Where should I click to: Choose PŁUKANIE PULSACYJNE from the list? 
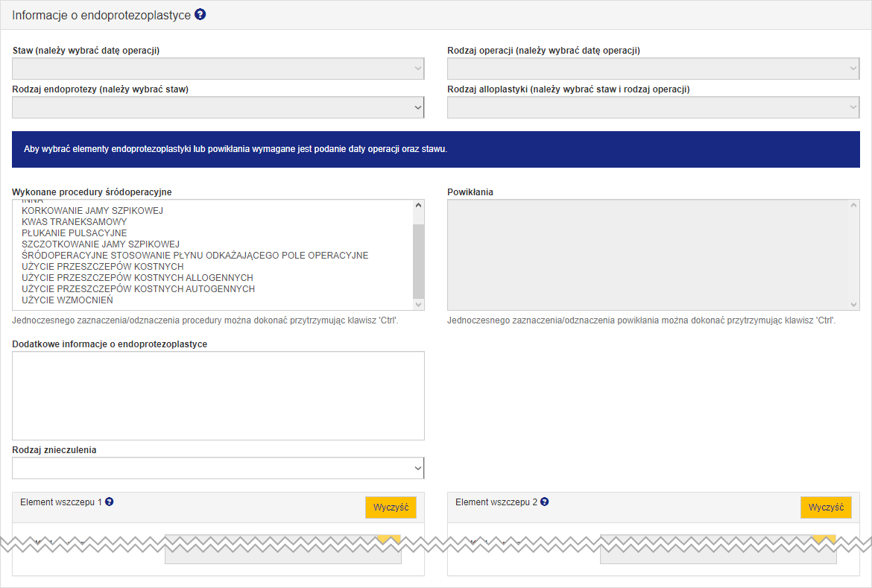[75, 233]
